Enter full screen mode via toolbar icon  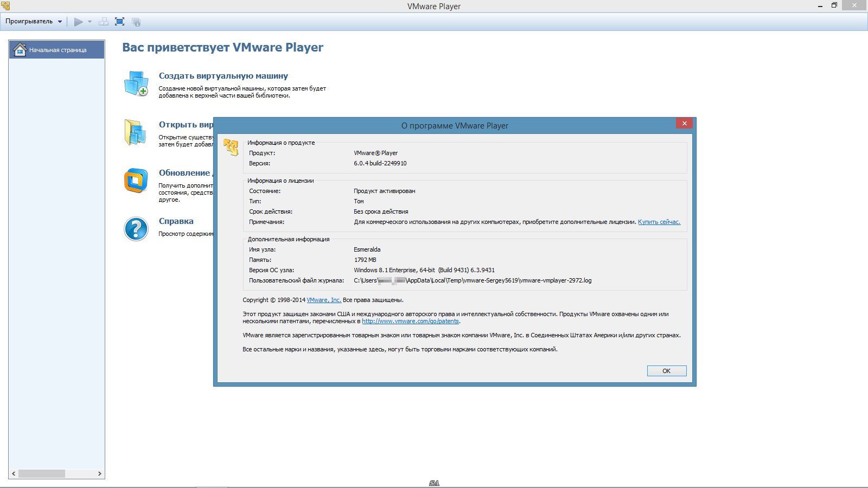120,22
